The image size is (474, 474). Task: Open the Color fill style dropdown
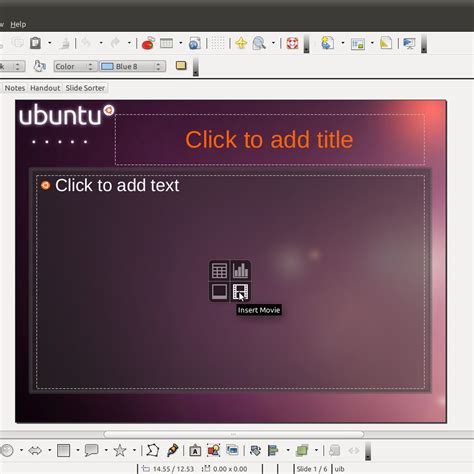[x=75, y=66]
